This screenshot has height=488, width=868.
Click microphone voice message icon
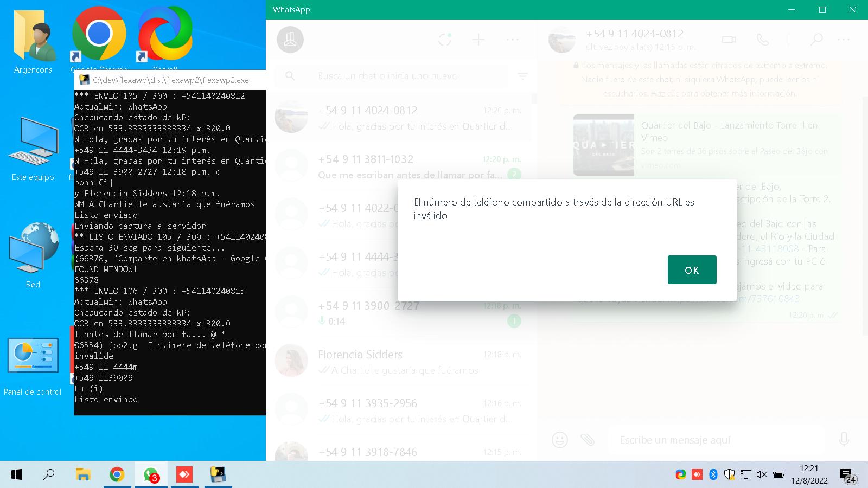click(x=844, y=439)
